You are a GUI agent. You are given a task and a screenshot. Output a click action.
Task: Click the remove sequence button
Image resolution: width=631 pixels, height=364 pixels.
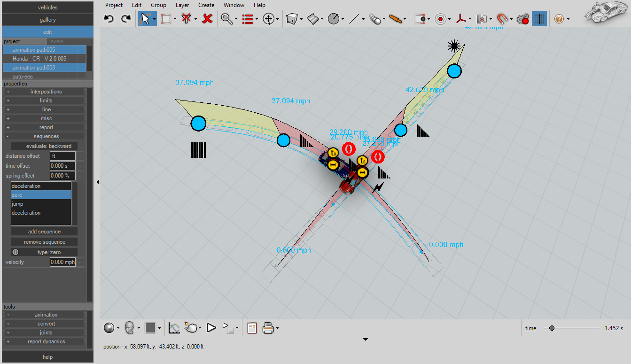point(45,242)
